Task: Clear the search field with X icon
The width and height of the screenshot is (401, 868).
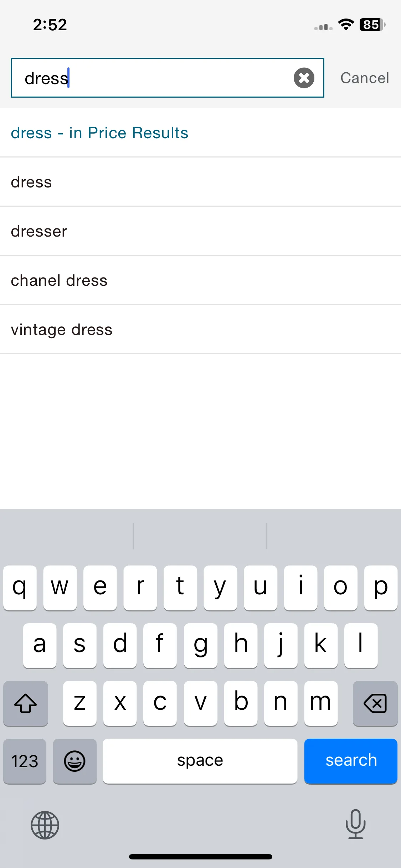Action: [304, 78]
